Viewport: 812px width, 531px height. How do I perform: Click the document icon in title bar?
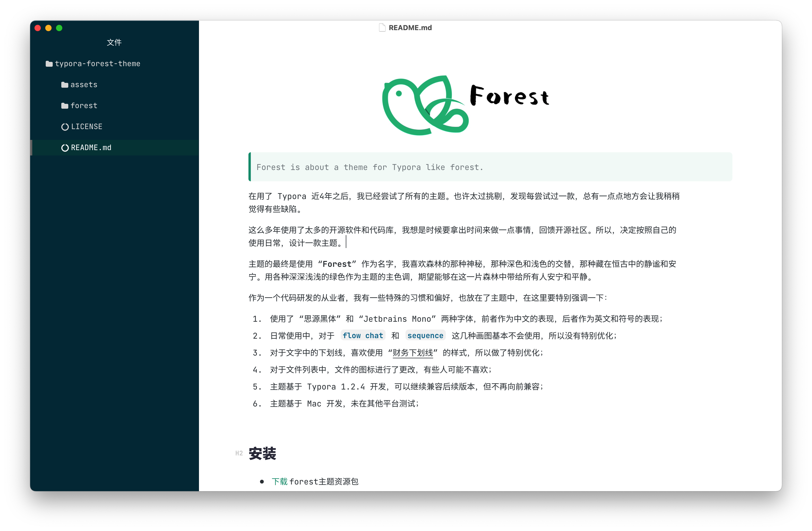click(x=382, y=28)
